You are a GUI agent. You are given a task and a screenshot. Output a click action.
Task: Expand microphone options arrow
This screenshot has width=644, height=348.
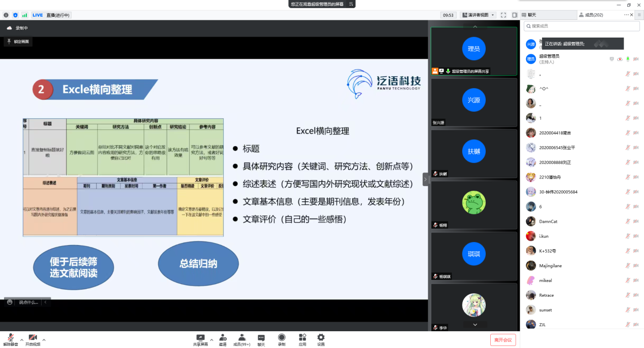(21, 339)
